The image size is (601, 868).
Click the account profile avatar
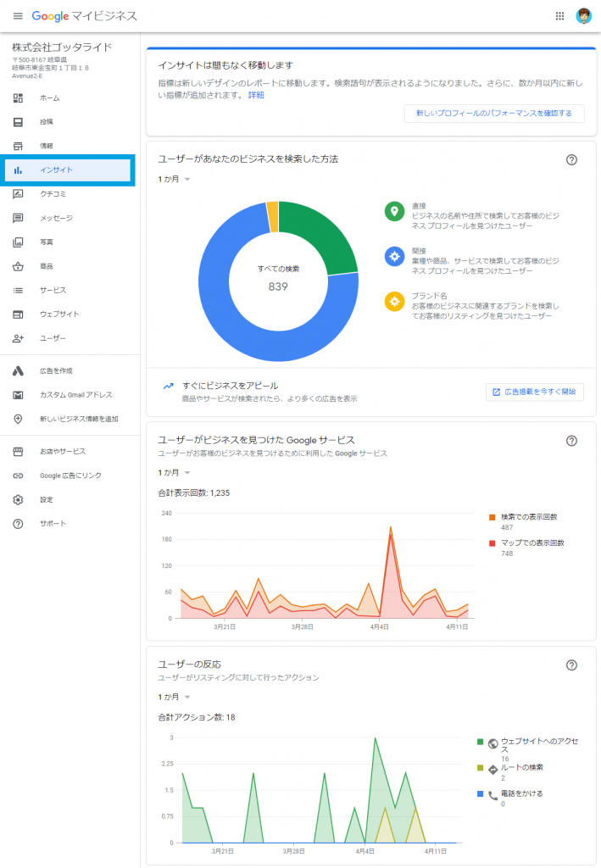[x=584, y=16]
